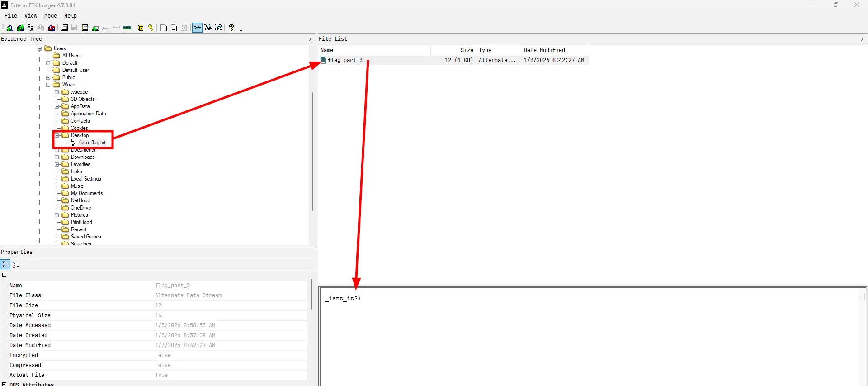Toggle automatic preview mode with glasses icon

point(197,28)
